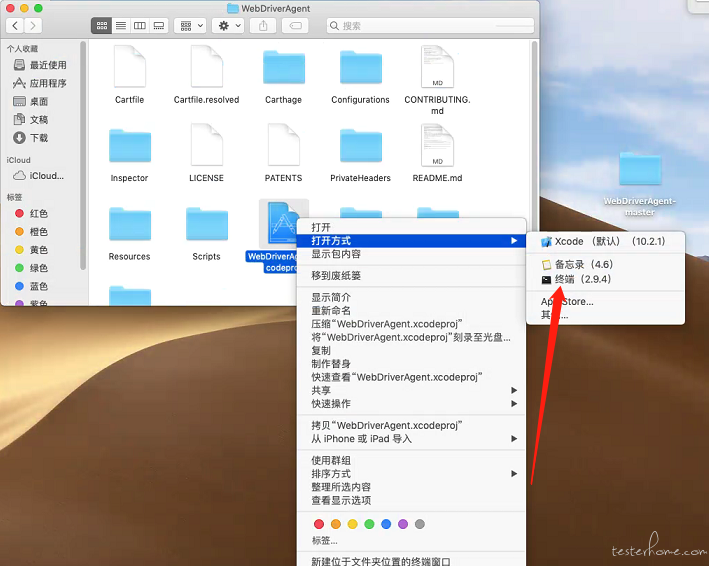Select the Configurations folder
The image size is (709, 566).
point(361,67)
